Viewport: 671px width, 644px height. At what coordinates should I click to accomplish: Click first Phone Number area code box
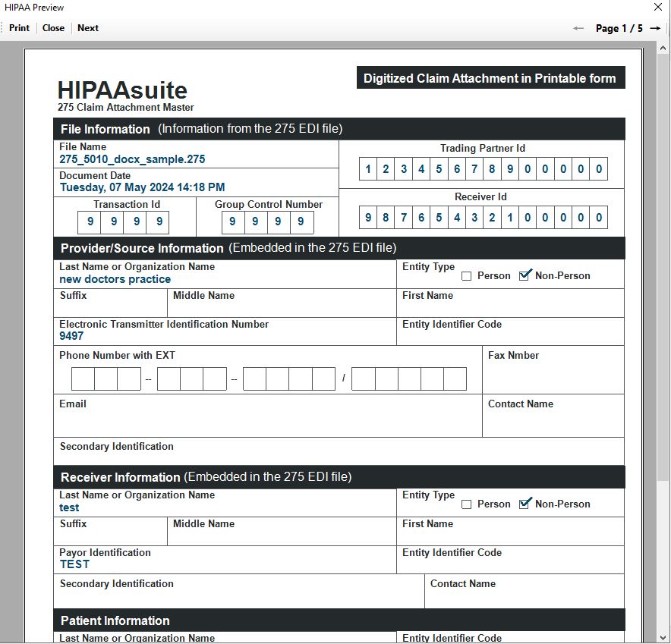tap(83, 379)
